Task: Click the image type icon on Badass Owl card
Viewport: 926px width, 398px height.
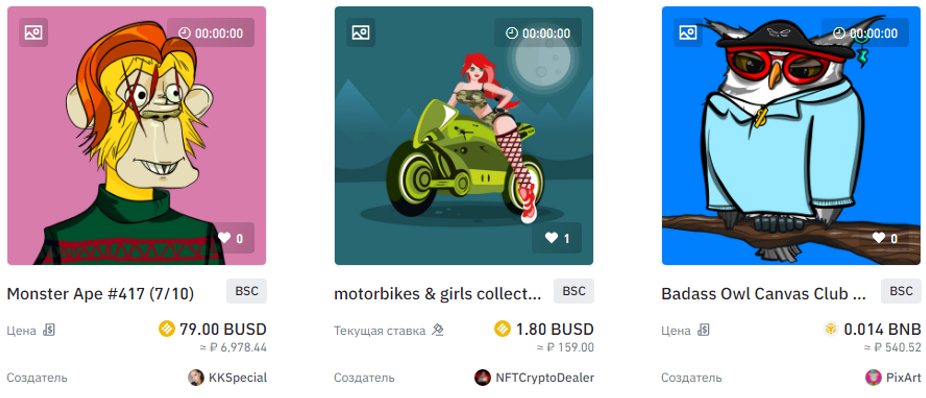Action: tap(688, 32)
